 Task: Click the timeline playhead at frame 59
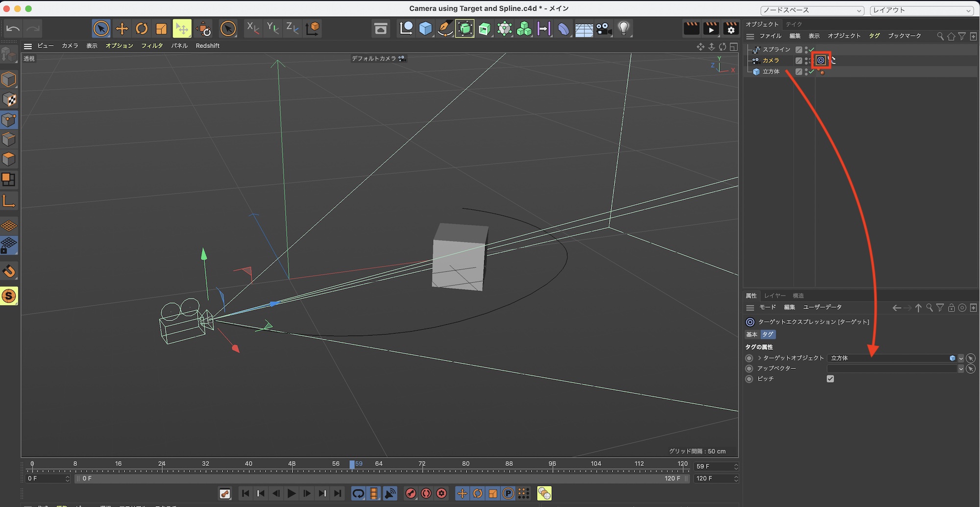coord(352,464)
